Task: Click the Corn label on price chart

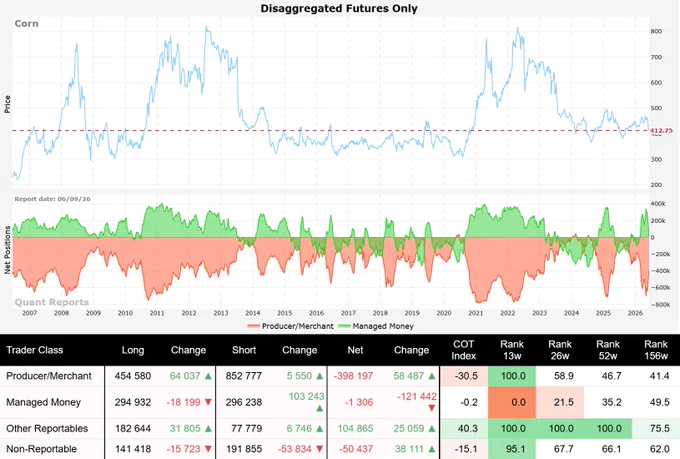Action: coord(26,23)
